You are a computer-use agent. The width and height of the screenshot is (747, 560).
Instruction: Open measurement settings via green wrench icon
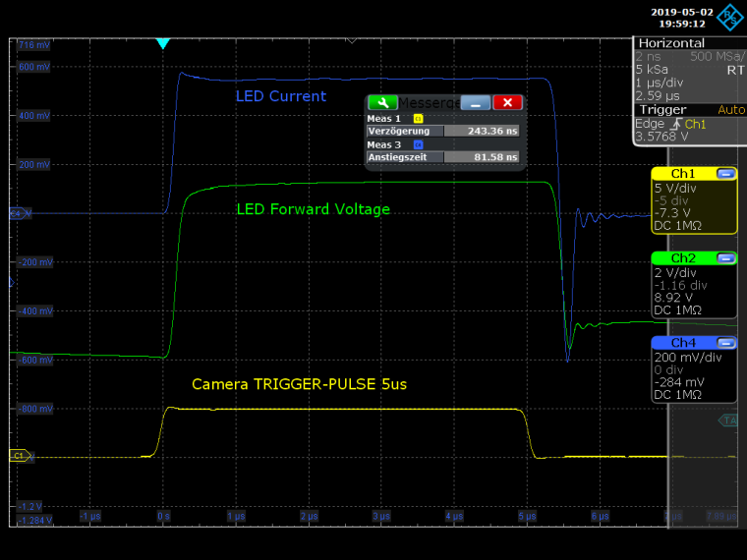tap(382, 102)
